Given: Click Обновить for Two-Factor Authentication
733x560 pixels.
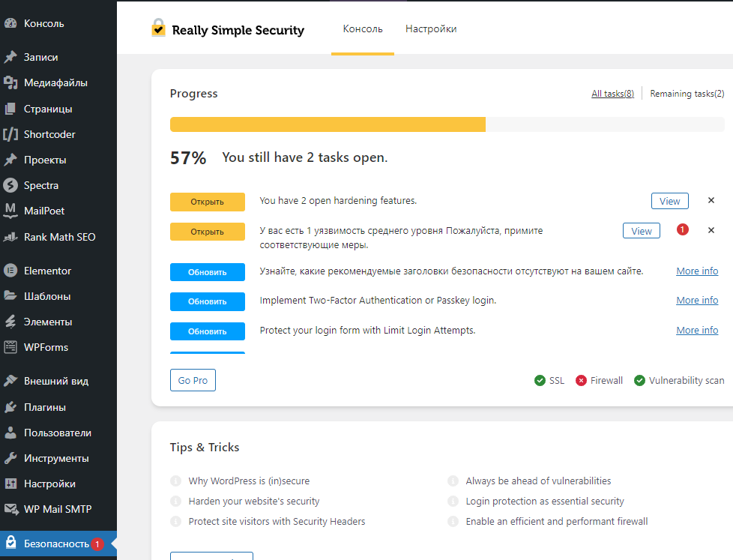Looking at the screenshot, I should pyautogui.click(x=208, y=301).
